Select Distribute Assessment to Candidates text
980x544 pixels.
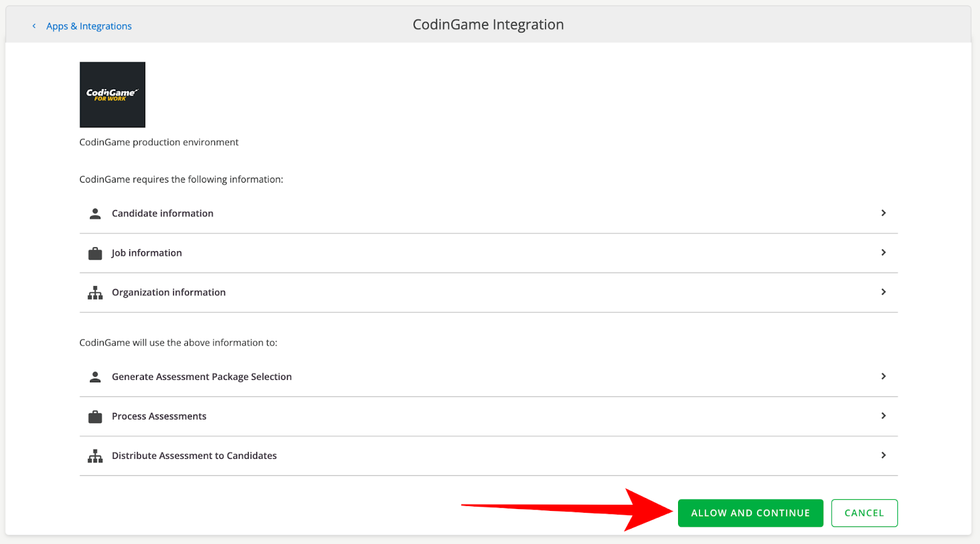(x=194, y=456)
